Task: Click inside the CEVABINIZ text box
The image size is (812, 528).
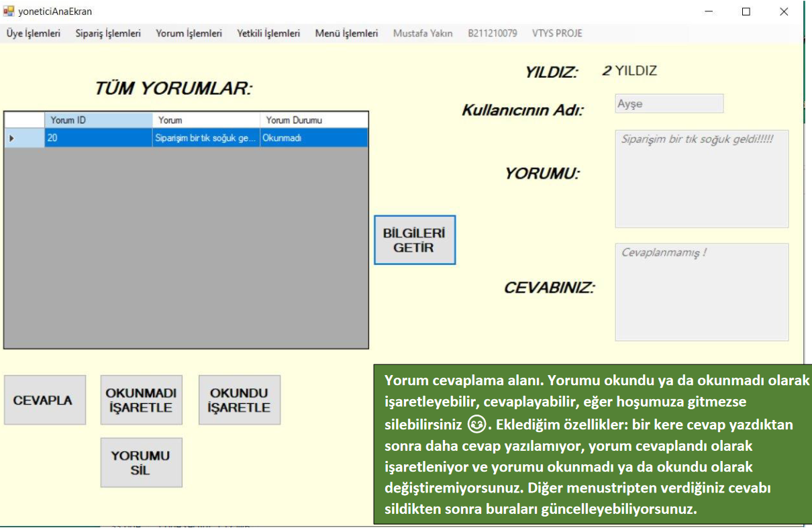Action: coord(701,292)
